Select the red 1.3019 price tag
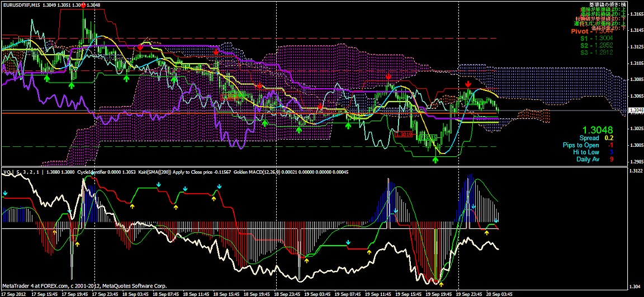Screen dimensions: 644x297 pyautogui.click(x=403, y=135)
